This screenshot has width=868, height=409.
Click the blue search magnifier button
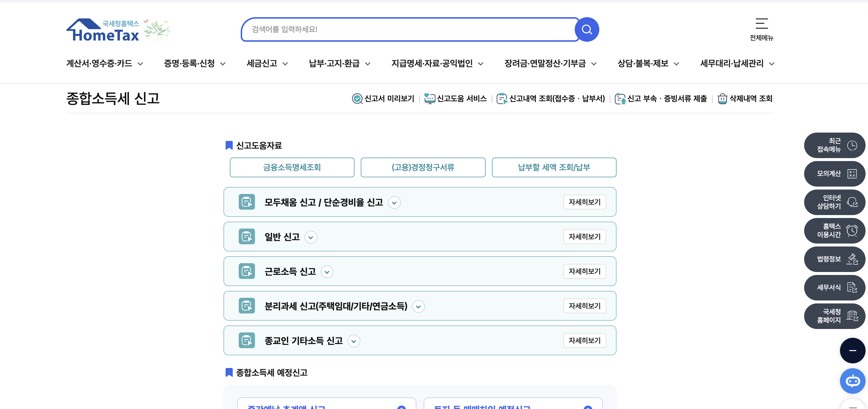coord(587,29)
